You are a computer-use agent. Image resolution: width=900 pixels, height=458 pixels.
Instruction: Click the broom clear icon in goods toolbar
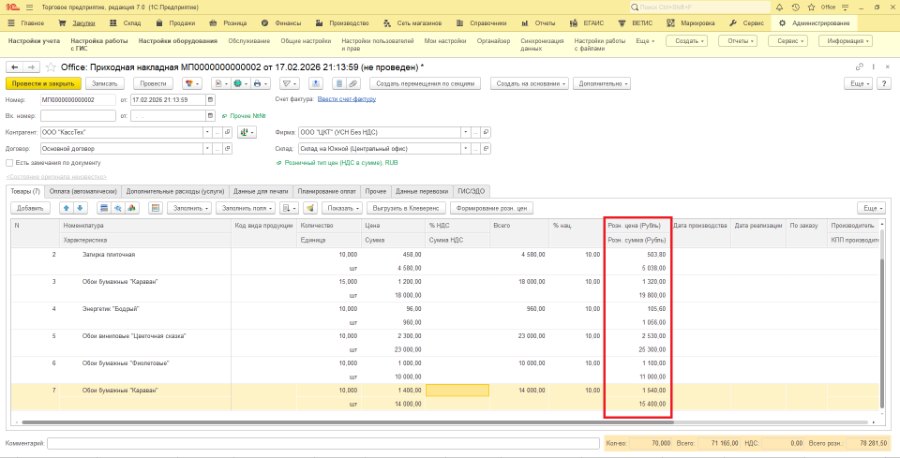(x=311, y=208)
